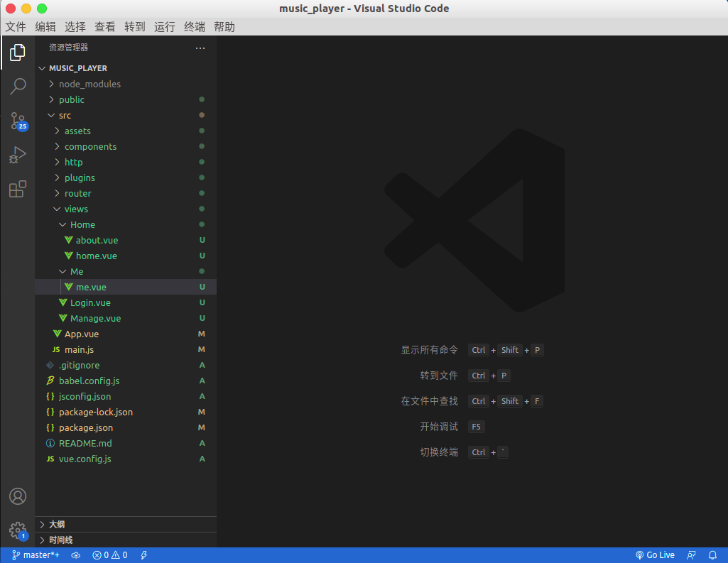Open Login.vue file
728x563 pixels.
coord(126,302)
